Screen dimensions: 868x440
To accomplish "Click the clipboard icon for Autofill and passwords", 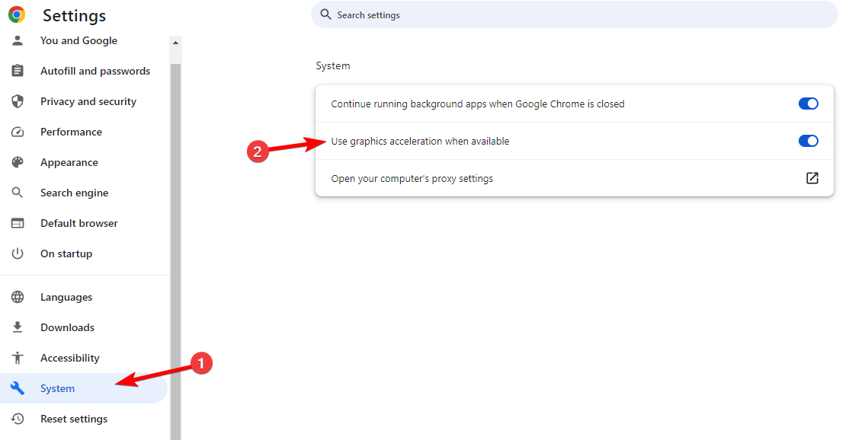I will tap(18, 71).
